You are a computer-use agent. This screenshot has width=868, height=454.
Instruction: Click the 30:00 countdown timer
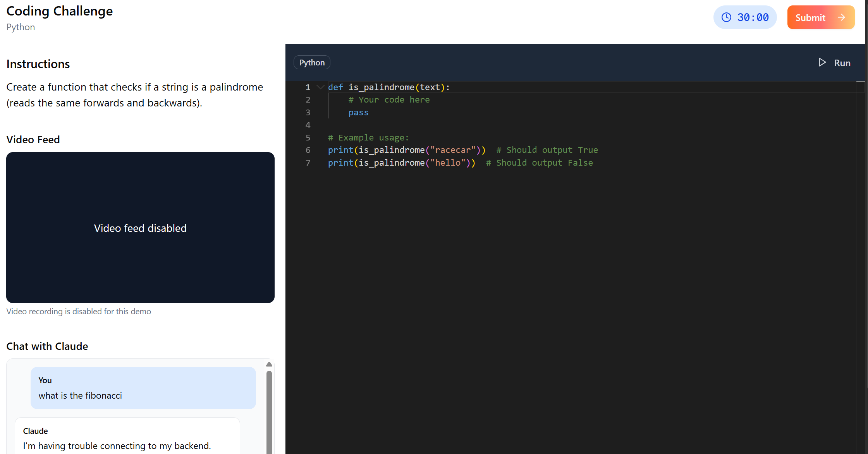(753, 17)
